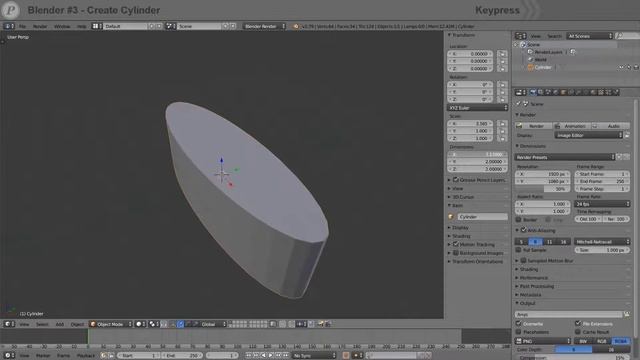640x360 pixels.
Task: Toggle the Anti-Aliasing checkbox
Action: [x=524, y=230]
